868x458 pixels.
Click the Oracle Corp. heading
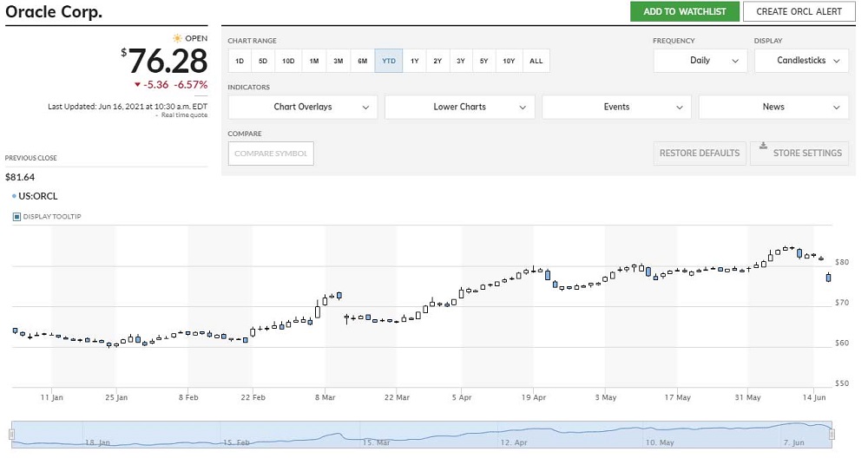tap(54, 11)
